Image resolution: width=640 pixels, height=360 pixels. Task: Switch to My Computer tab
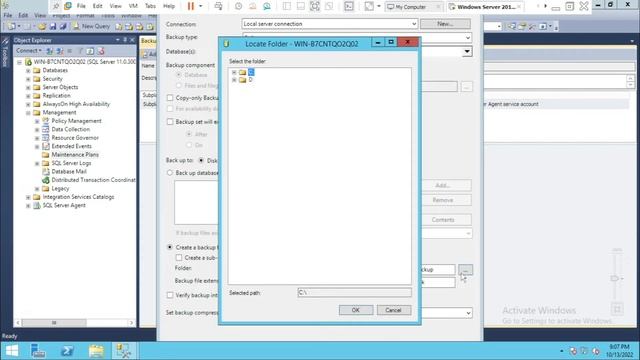[x=410, y=7]
